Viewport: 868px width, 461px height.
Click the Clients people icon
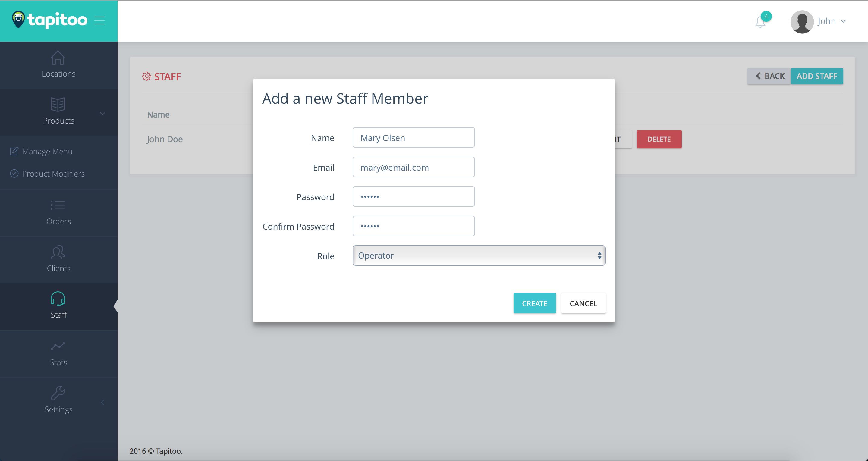(58, 252)
